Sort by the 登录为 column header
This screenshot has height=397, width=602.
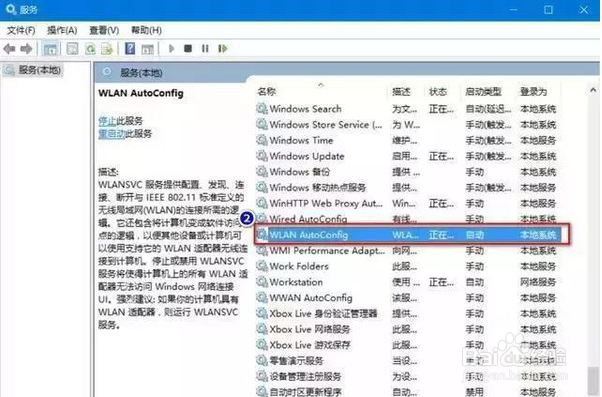pos(533,92)
